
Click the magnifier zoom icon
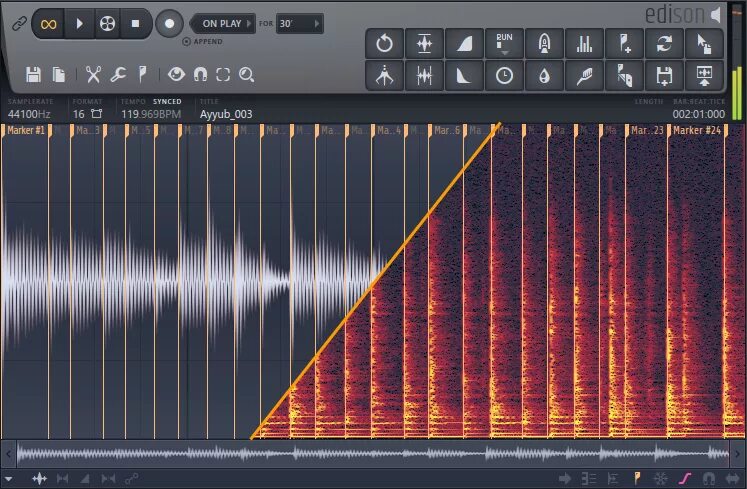pos(246,75)
